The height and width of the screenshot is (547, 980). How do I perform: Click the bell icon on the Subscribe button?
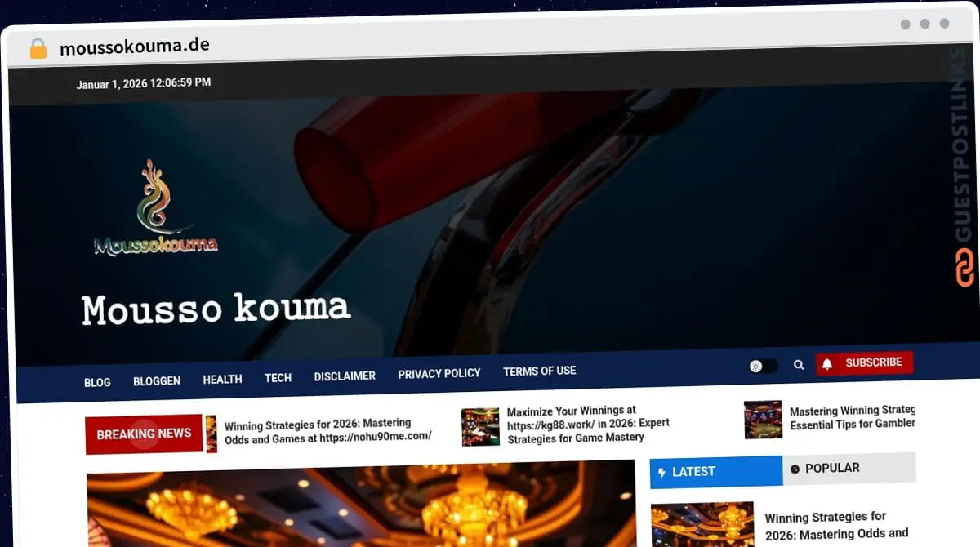[x=827, y=362]
